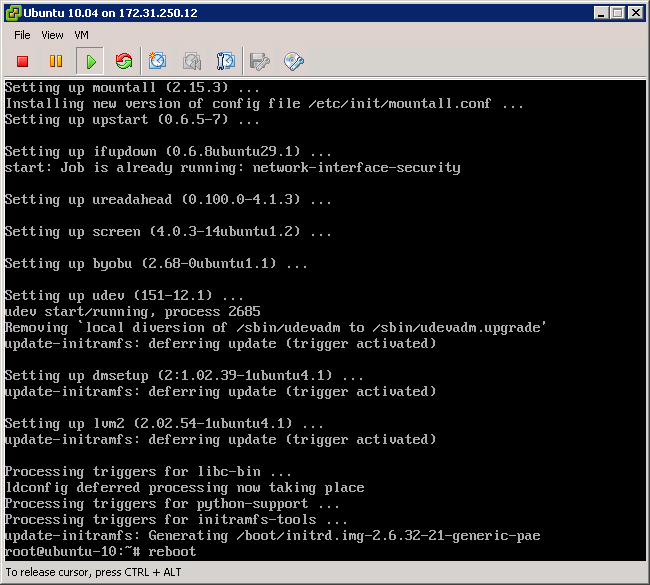Image resolution: width=650 pixels, height=585 pixels.
Task: Click 'ldconfig deferred processing now taking place' line
Action: click(184, 488)
